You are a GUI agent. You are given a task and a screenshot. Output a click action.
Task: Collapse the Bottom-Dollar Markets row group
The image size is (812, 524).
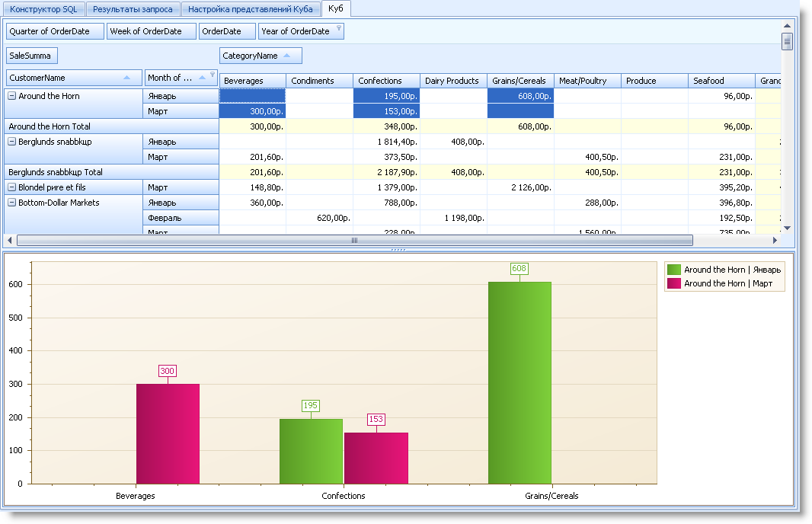pos(11,203)
